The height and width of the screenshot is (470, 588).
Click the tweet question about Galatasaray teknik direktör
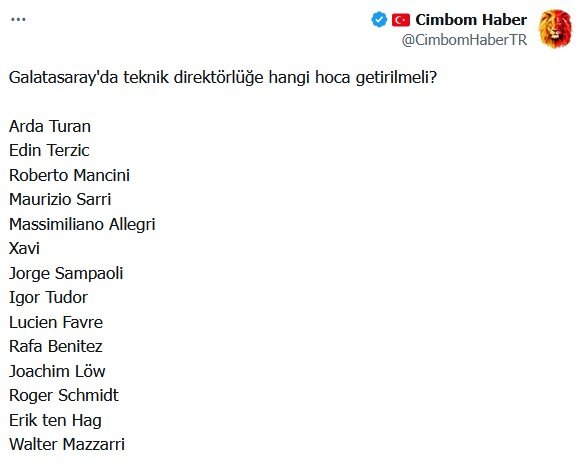tap(223, 78)
